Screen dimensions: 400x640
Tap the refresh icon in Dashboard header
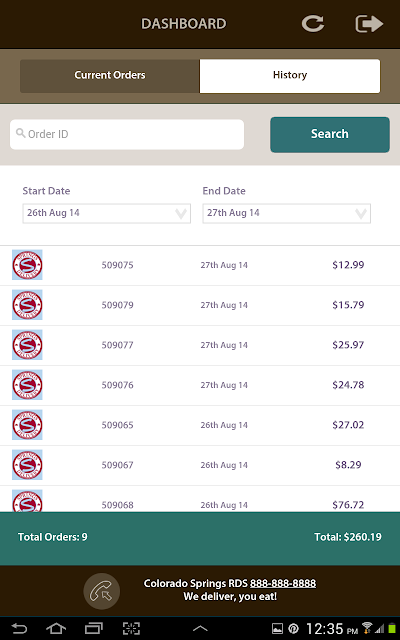click(x=313, y=23)
